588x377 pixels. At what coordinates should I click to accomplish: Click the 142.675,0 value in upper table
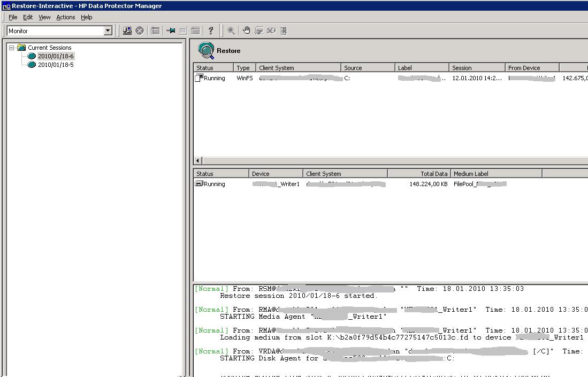(575, 78)
